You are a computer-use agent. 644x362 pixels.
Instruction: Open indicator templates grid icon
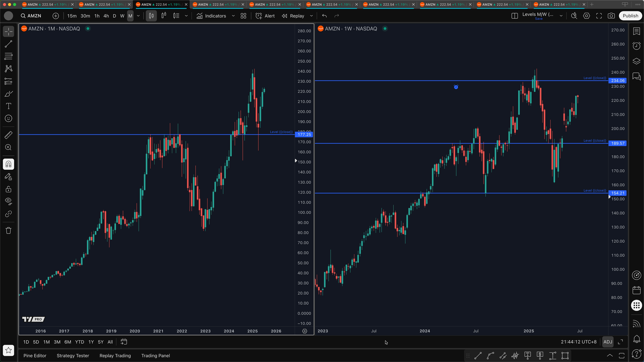coord(243,16)
